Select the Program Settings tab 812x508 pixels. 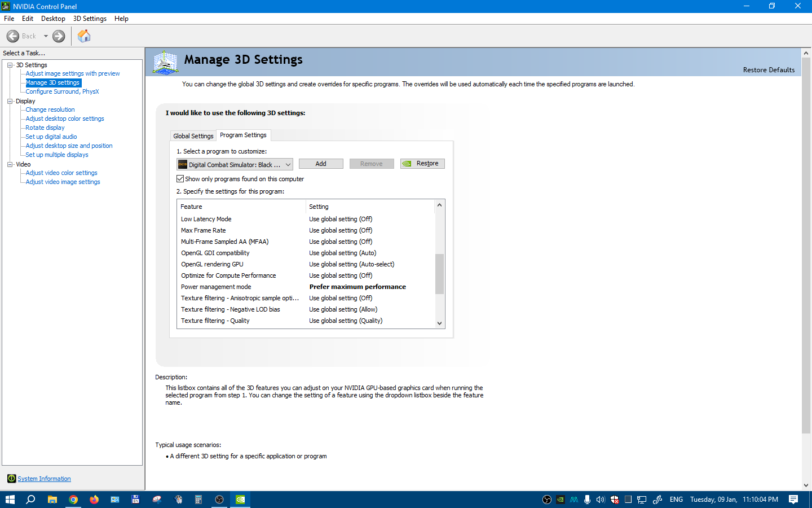243,135
